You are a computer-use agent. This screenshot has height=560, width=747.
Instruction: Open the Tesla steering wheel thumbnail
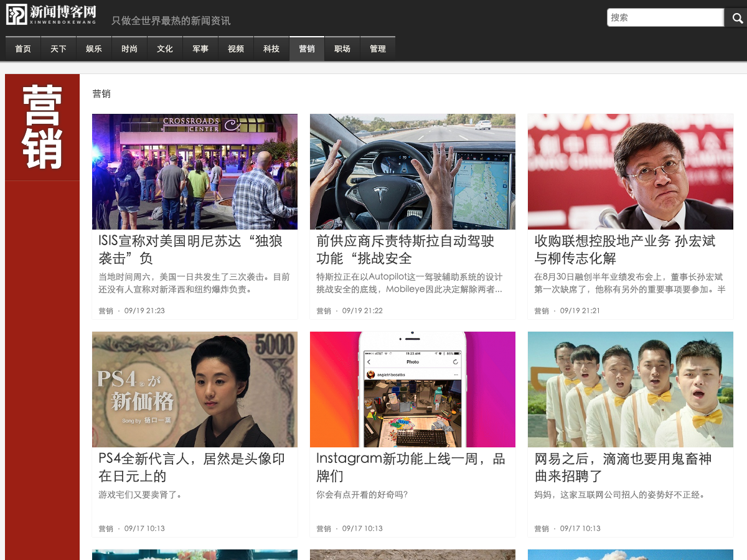[413, 172]
